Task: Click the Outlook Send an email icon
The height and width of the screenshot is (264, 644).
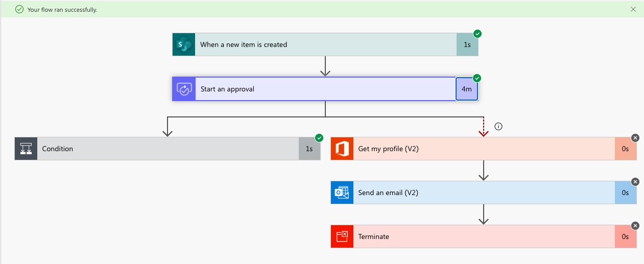Action: click(342, 193)
